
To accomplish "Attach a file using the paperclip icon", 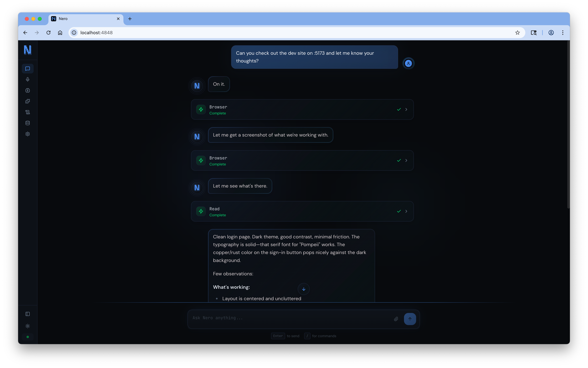I will (x=396, y=319).
